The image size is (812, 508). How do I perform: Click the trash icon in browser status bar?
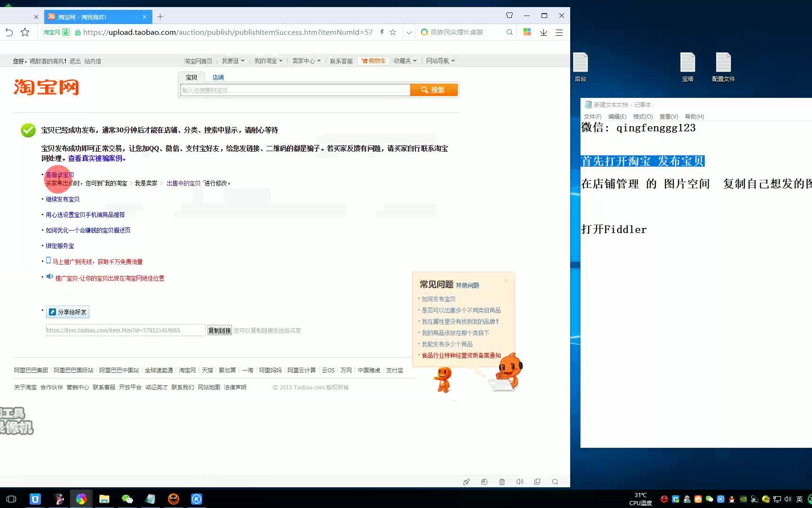(502, 482)
